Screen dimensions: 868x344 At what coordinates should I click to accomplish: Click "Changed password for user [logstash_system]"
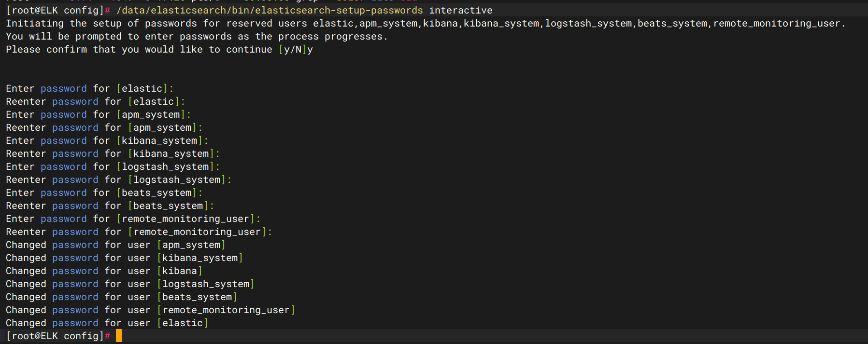(x=130, y=284)
